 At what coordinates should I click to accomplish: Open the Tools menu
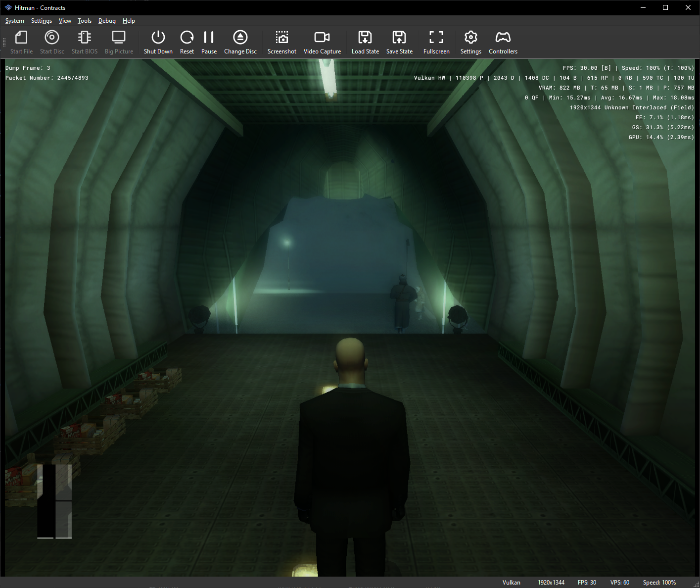(x=85, y=21)
